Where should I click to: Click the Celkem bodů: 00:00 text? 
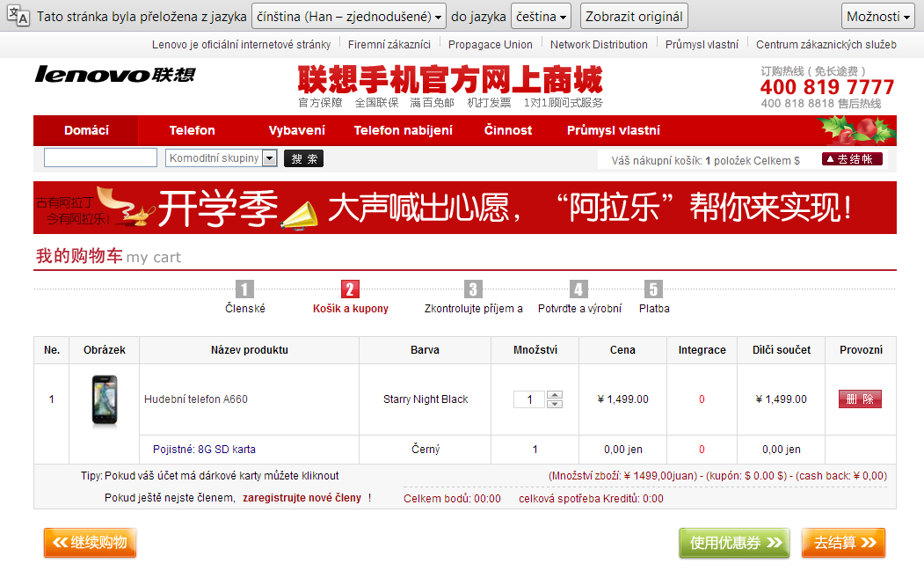click(452, 499)
